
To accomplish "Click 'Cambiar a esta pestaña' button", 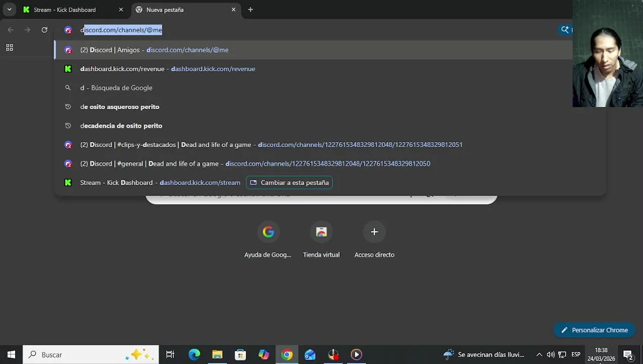I will 289,183.
